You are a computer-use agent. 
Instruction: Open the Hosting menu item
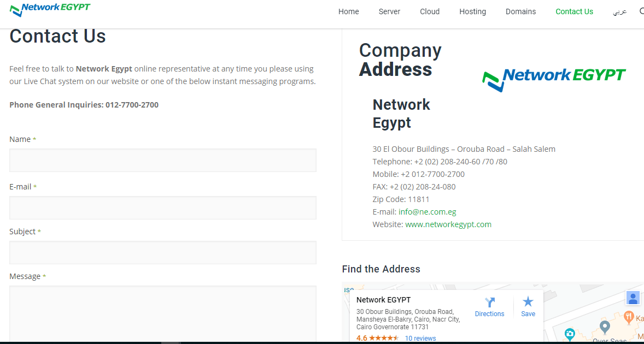(472, 11)
